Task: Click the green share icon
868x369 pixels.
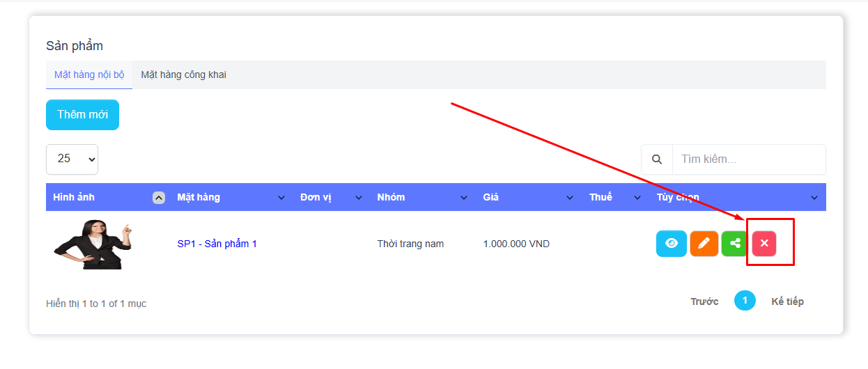Action: point(734,243)
